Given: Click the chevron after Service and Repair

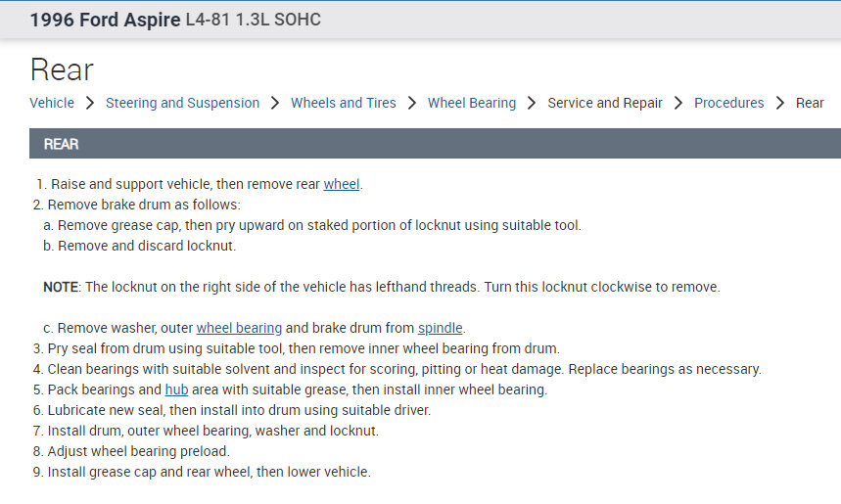Looking at the screenshot, I should pos(678,103).
